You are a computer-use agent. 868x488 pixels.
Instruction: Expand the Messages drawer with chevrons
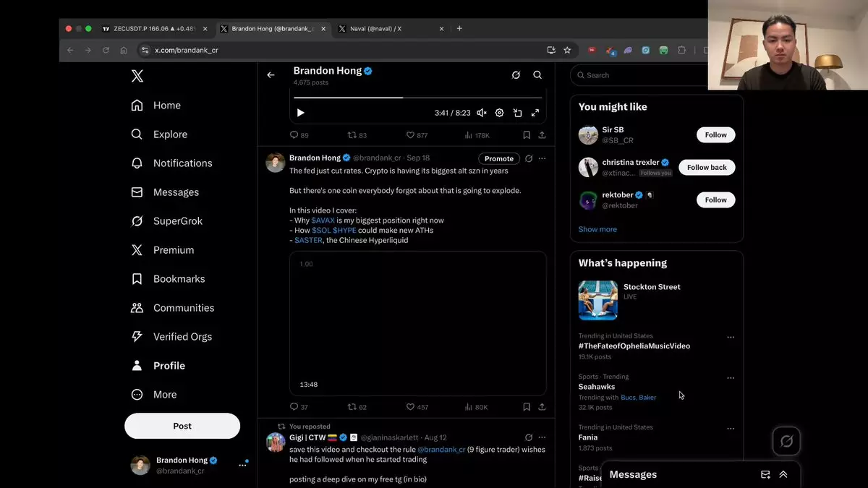783,474
